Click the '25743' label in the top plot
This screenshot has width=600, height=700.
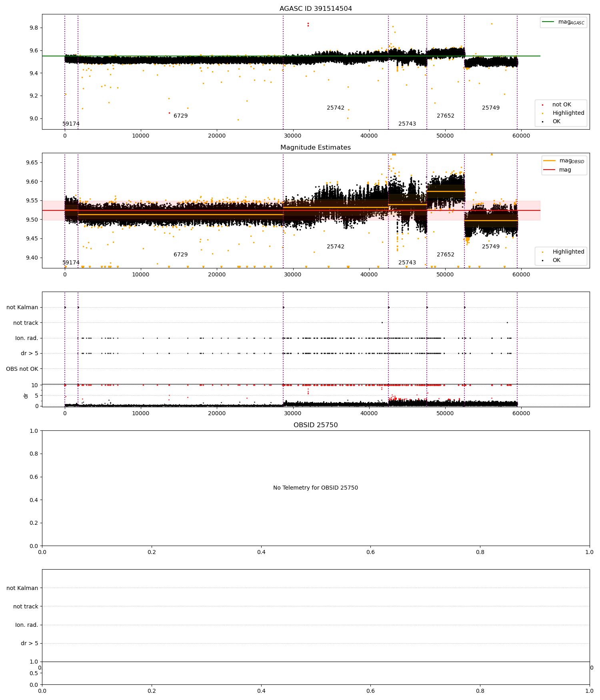(x=407, y=124)
